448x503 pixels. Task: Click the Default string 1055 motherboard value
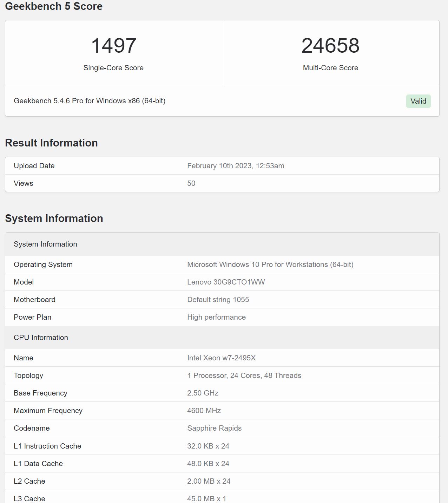coord(218,300)
